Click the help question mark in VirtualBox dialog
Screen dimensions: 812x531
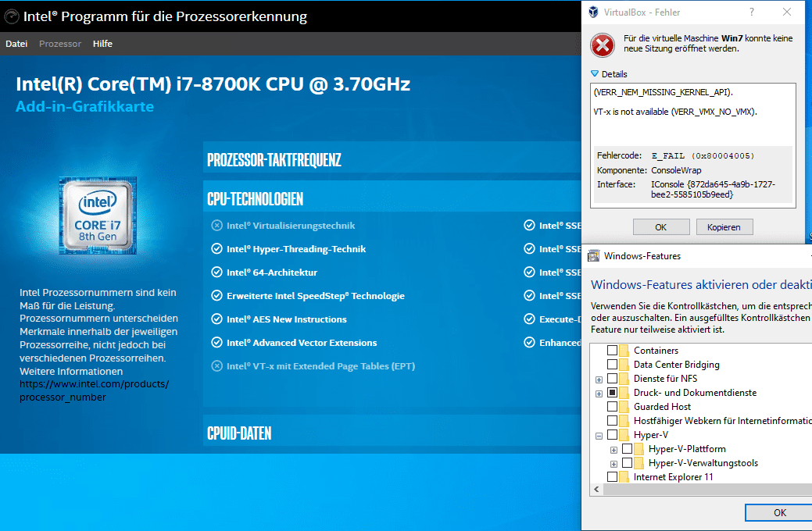(x=751, y=12)
